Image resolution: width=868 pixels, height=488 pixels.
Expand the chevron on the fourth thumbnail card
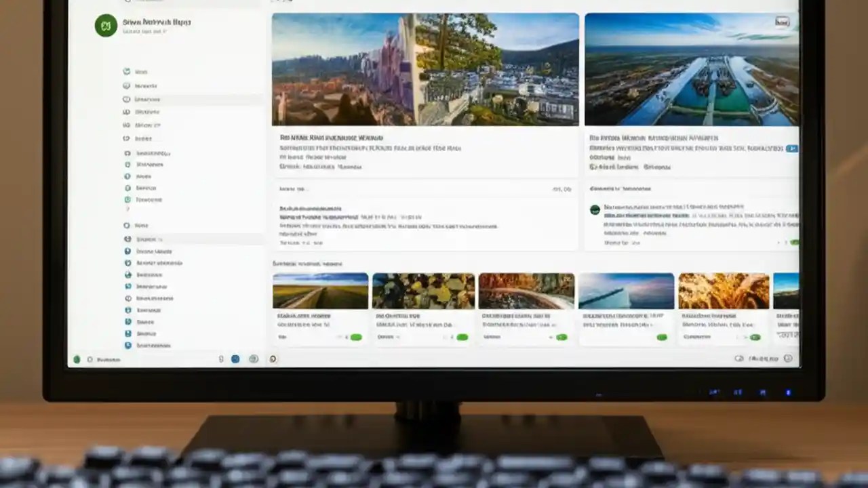pyautogui.click(x=646, y=335)
